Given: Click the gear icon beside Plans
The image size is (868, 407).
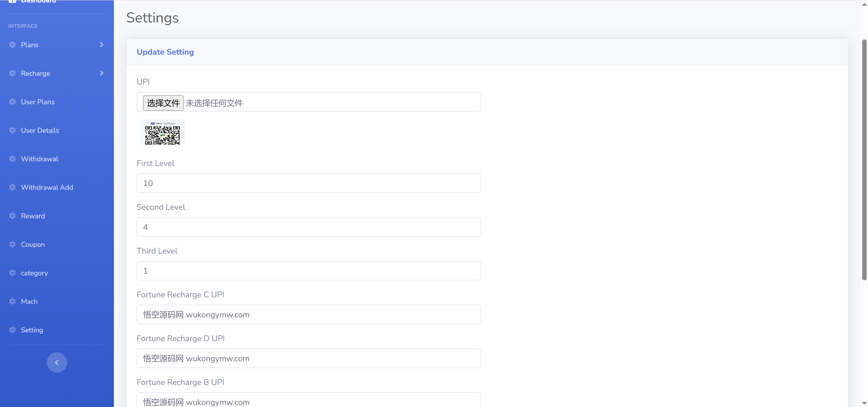Looking at the screenshot, I should tap(13, 45).
